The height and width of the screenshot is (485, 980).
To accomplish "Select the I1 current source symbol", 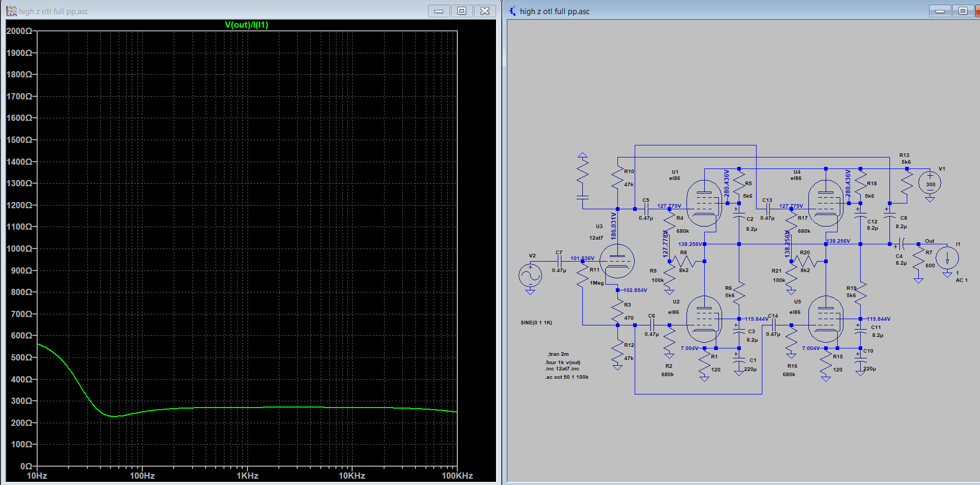I will pos(947,258).
